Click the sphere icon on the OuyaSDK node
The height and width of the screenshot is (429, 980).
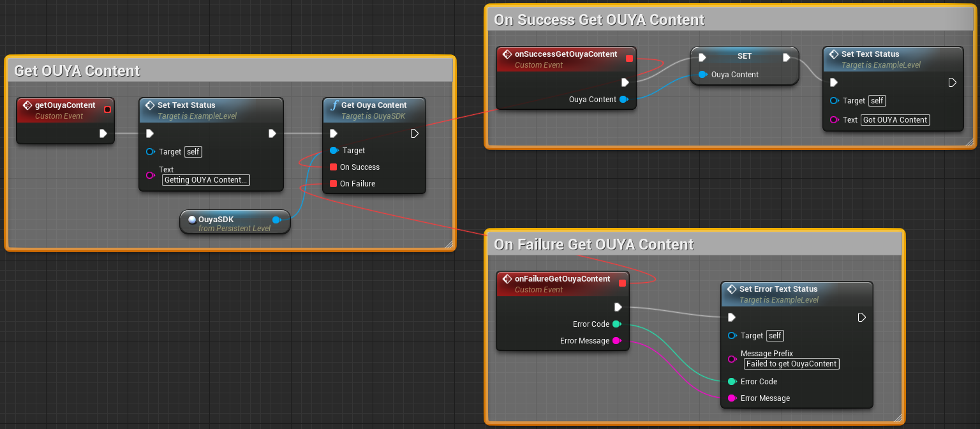[x=192, y=220]
